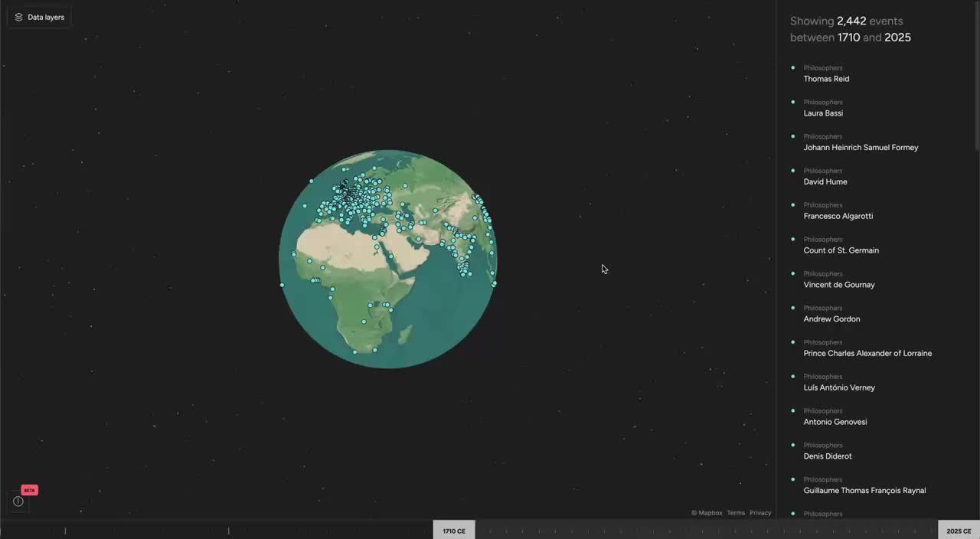Open the Data layers panel
The width and height of the screenshot is (980, 539).
[39, 17]
